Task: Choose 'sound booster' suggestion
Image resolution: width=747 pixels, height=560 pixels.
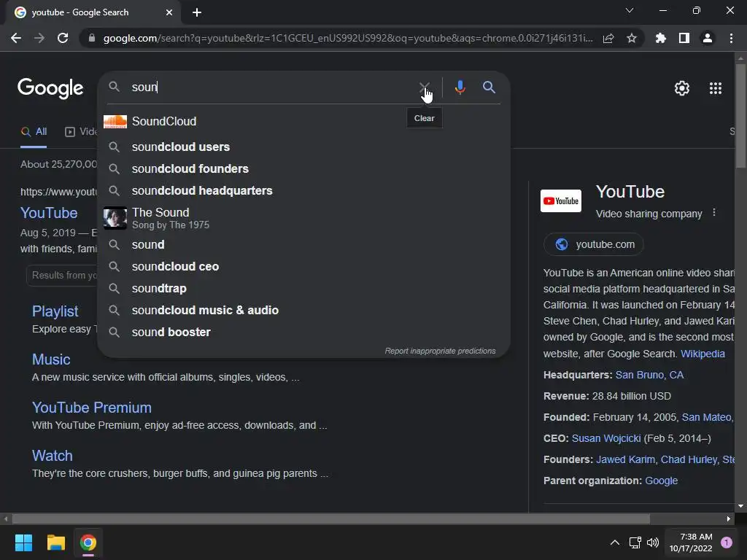Action: click(303, 332)
